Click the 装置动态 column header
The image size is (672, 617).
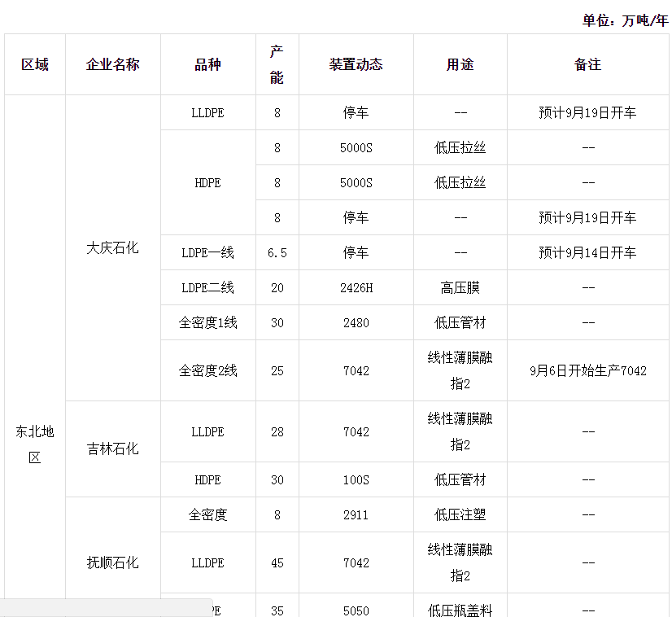pyautogui.click(x=356, y=64)
